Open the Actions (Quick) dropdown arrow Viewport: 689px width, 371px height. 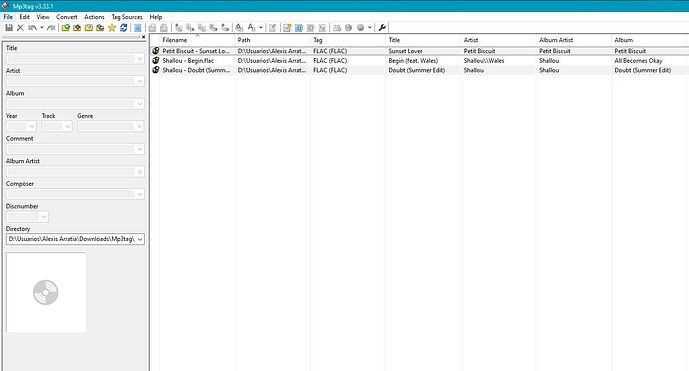pyautogui.click(x=261, y=28)
